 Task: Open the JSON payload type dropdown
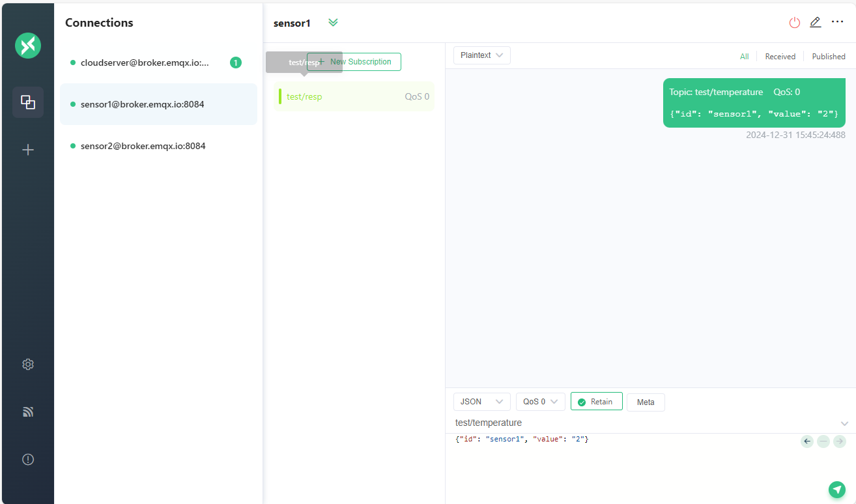[x=482, y=402]
